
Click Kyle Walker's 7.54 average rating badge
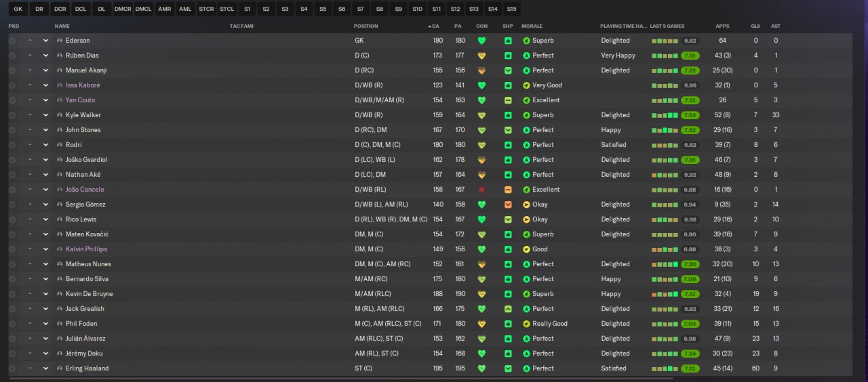pos(690,115)
